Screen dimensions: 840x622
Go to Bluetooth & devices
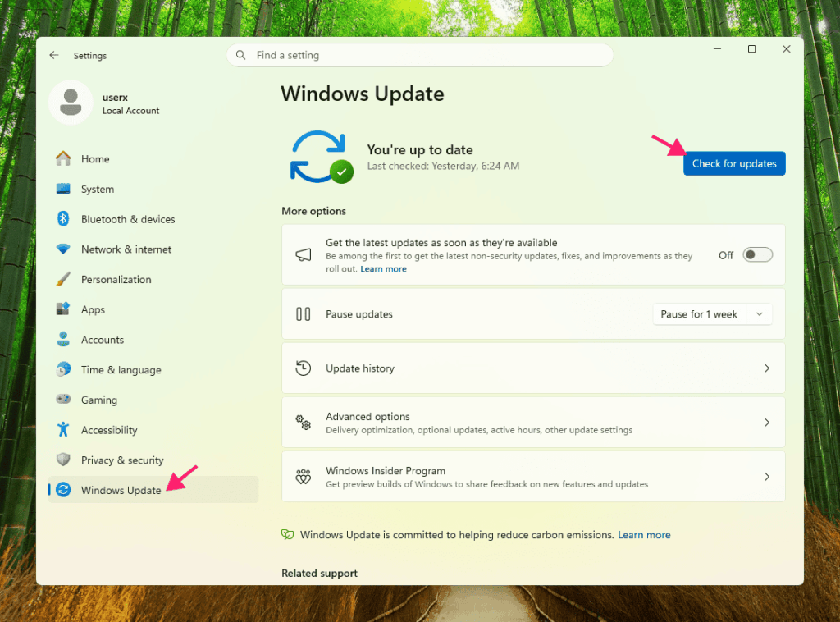[153, 218]
